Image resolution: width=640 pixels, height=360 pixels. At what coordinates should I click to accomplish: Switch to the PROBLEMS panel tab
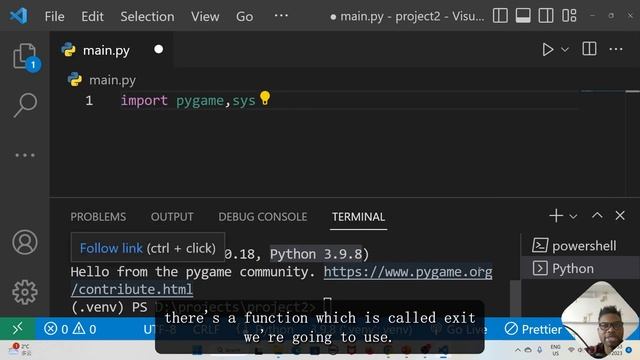[98, 217]
